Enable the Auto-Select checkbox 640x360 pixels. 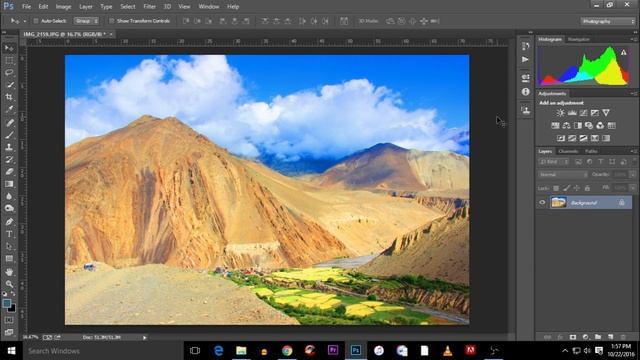coord(36,21)
